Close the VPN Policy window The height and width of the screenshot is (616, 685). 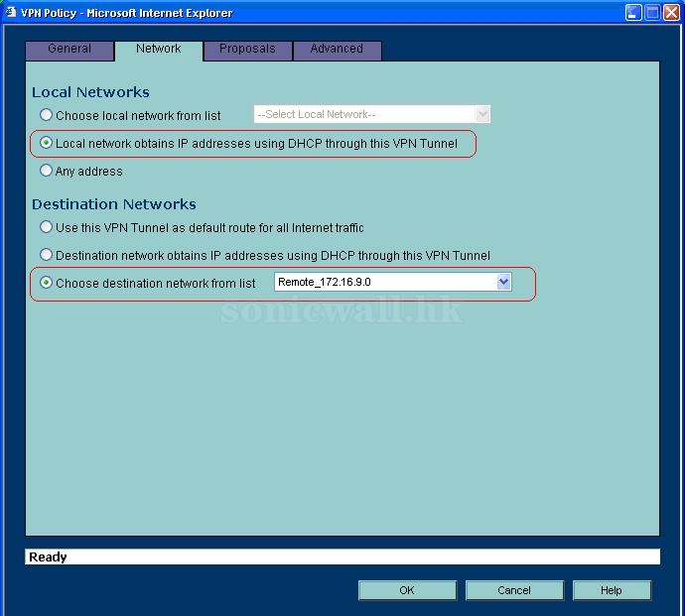pos(672,13)
